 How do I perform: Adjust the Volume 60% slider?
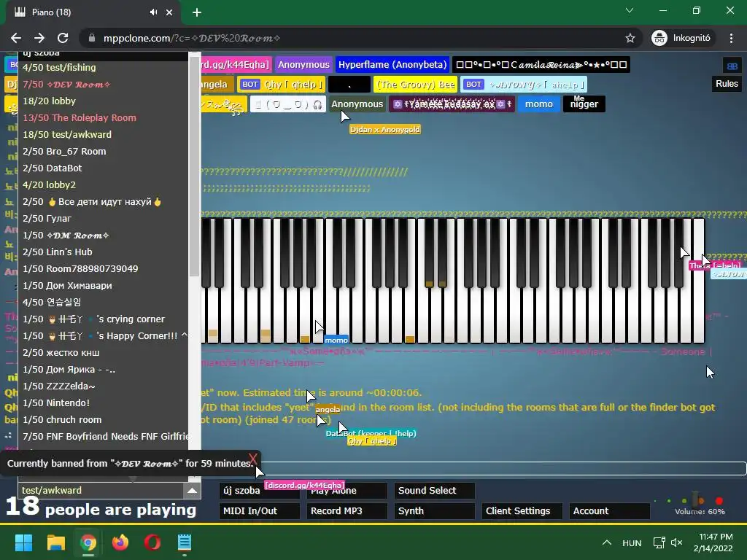click(697, 500)
